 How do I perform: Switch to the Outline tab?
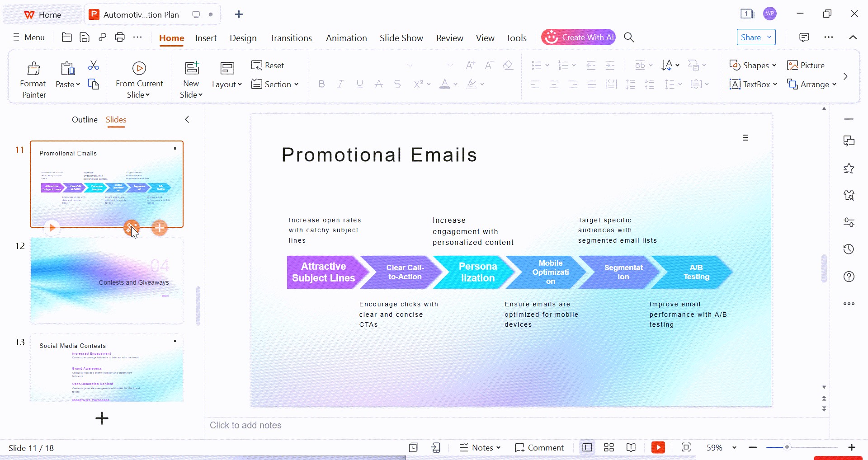pos(85,120)
